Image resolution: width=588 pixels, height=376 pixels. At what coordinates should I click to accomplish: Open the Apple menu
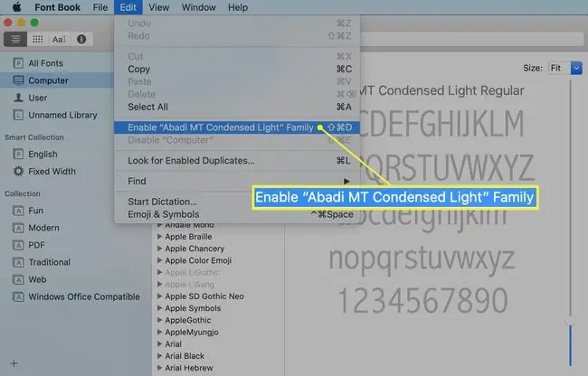[x=16, y=7]
